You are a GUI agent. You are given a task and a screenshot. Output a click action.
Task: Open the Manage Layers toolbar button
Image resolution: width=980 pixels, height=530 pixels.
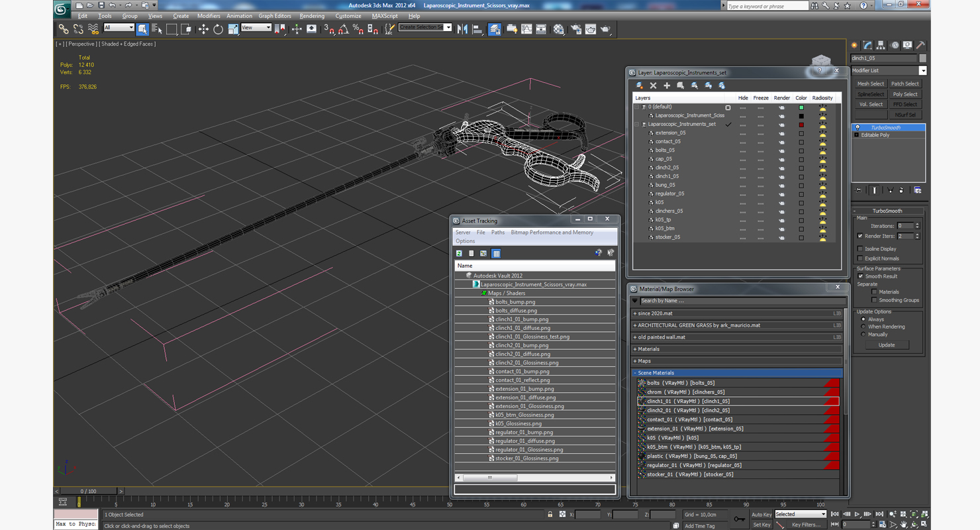[x=495, y=29]
